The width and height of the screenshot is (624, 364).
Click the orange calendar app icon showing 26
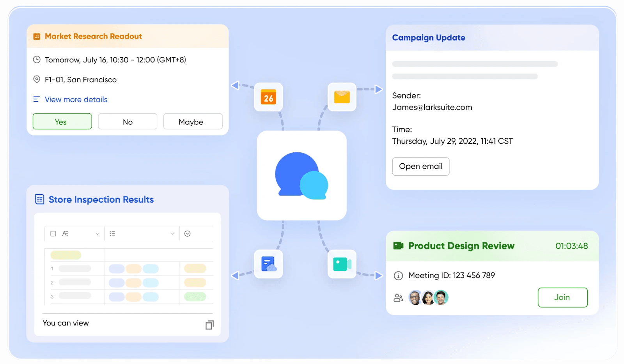[268, 97]
